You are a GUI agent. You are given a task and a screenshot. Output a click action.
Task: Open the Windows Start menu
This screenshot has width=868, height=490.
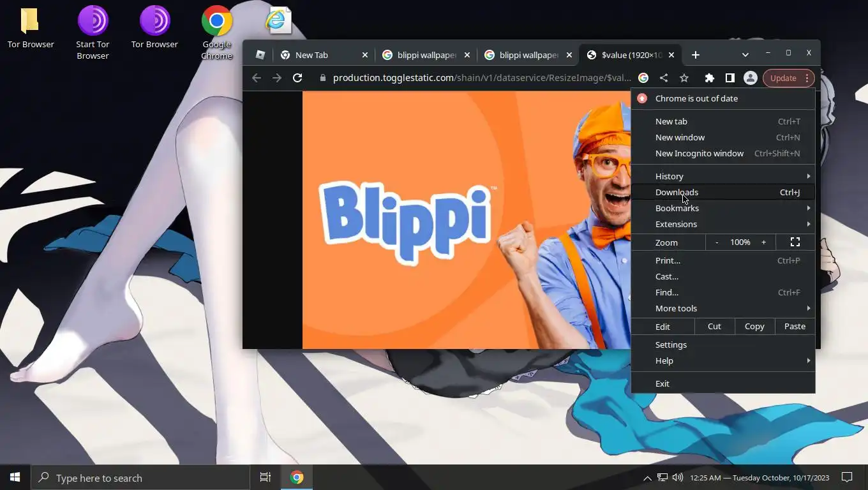(15, 477)
